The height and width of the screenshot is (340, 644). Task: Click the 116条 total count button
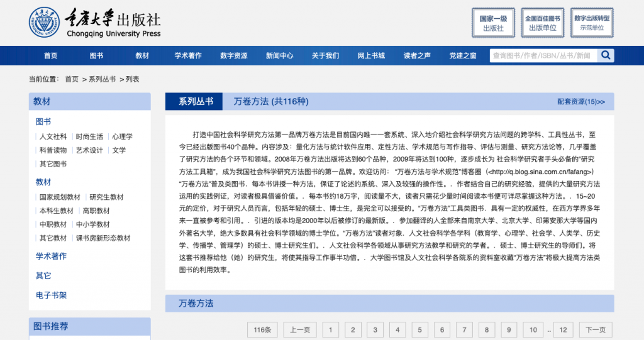click(262, 330)
